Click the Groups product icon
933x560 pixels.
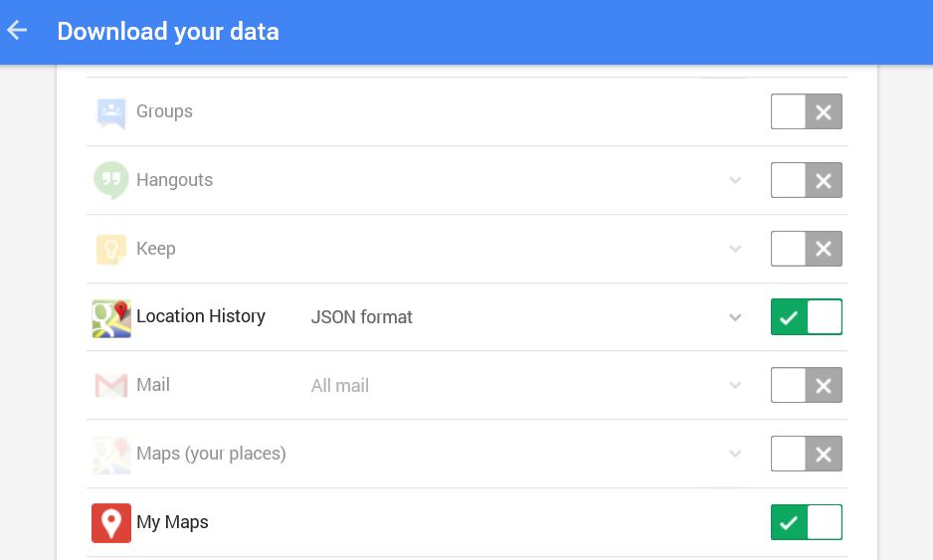pyautogui.click(x=111, y=111)
